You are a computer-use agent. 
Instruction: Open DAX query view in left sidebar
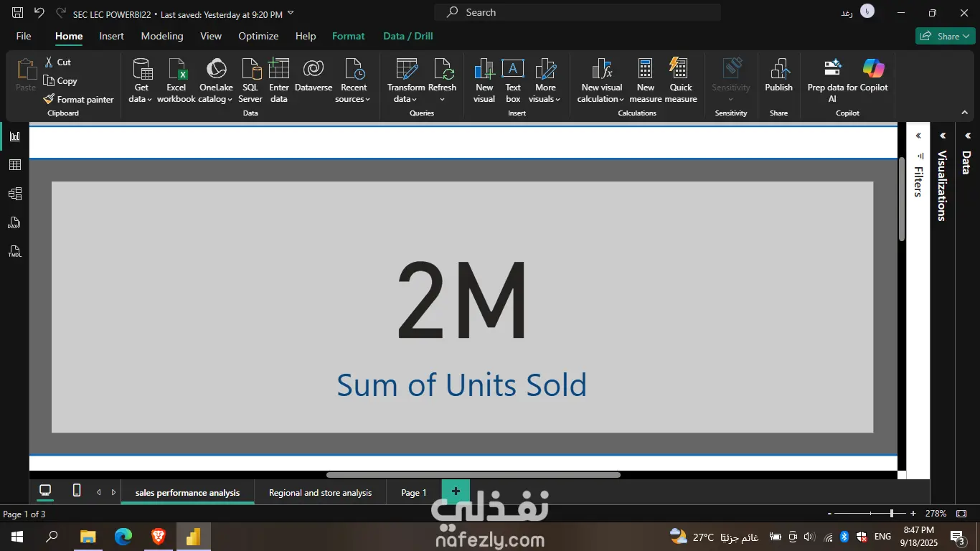(15, 222)
